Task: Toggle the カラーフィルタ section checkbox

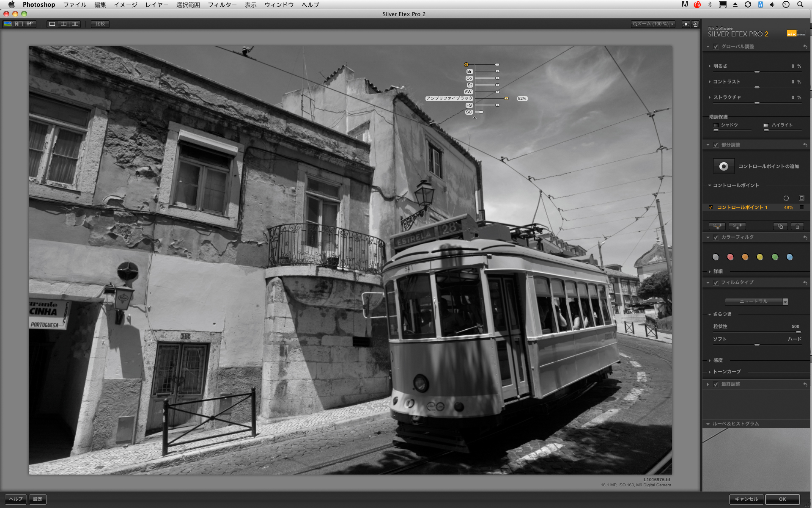Action: point(716,237)
